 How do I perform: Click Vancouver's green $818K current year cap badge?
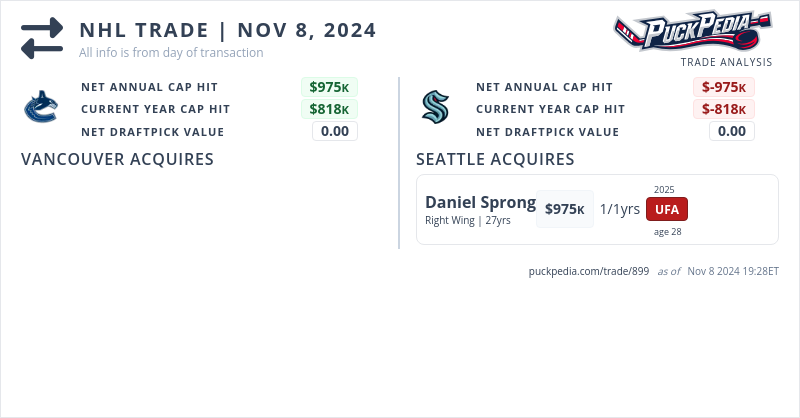tap(330, 109)
